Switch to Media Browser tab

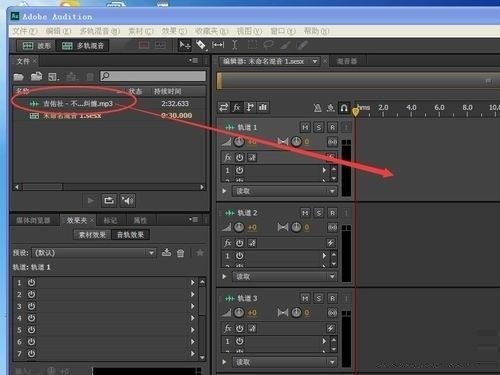click(x=33, y=220)
